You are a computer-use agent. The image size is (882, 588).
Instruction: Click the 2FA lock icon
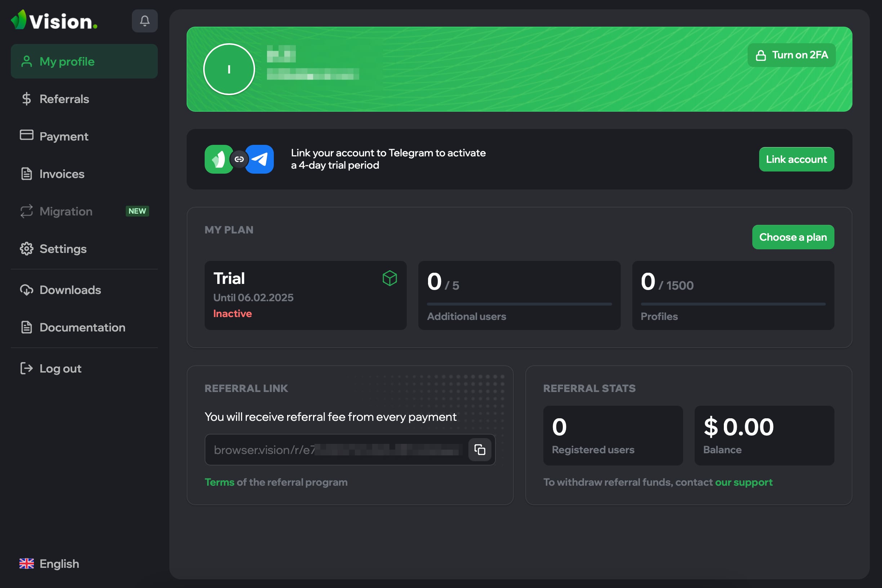click(x=761, y=55)
